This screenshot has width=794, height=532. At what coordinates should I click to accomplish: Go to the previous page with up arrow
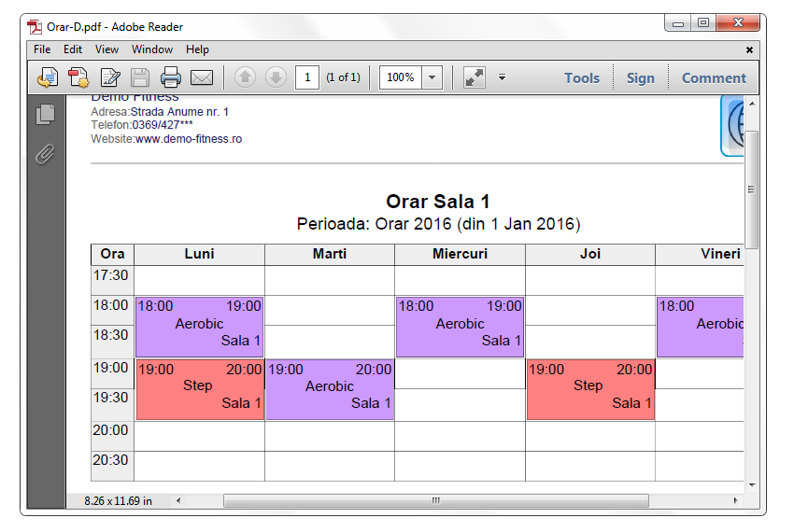[x=245, y=77]
